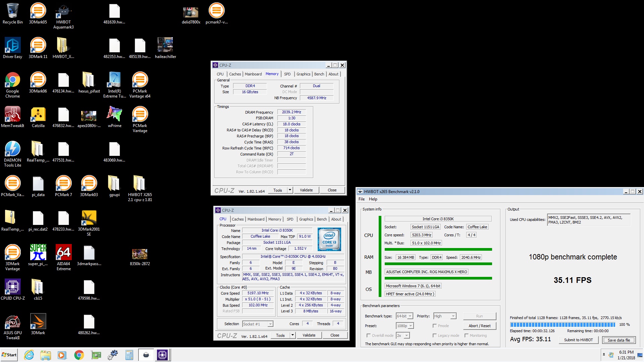Open the Overkill 2x multiplier dropdown

403,336
